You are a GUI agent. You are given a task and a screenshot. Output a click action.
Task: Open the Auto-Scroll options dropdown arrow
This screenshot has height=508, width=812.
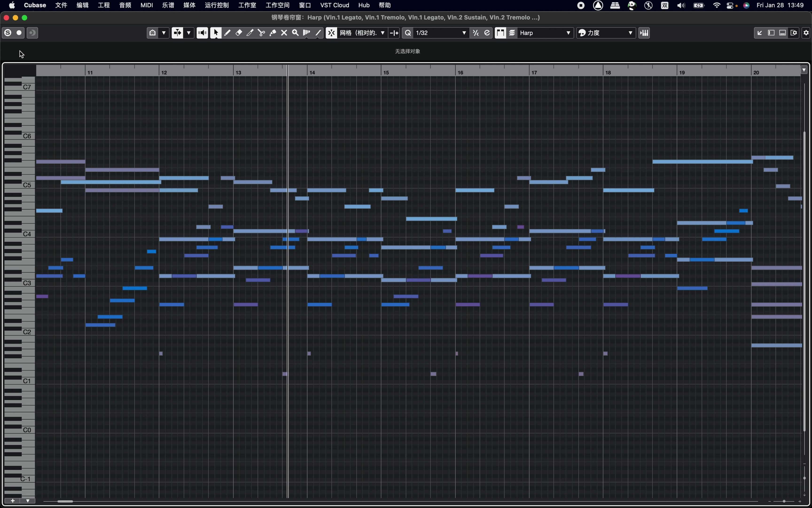(x=189, y=33)
